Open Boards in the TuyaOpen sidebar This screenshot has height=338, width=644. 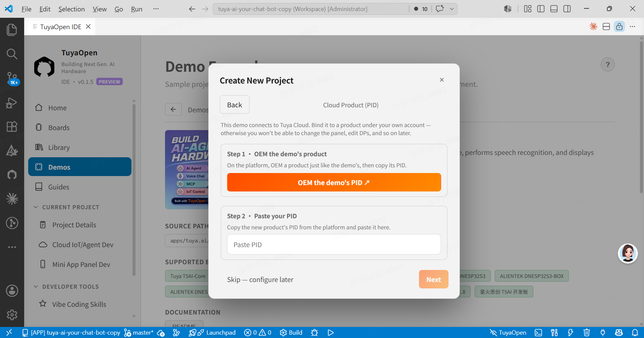80,128
